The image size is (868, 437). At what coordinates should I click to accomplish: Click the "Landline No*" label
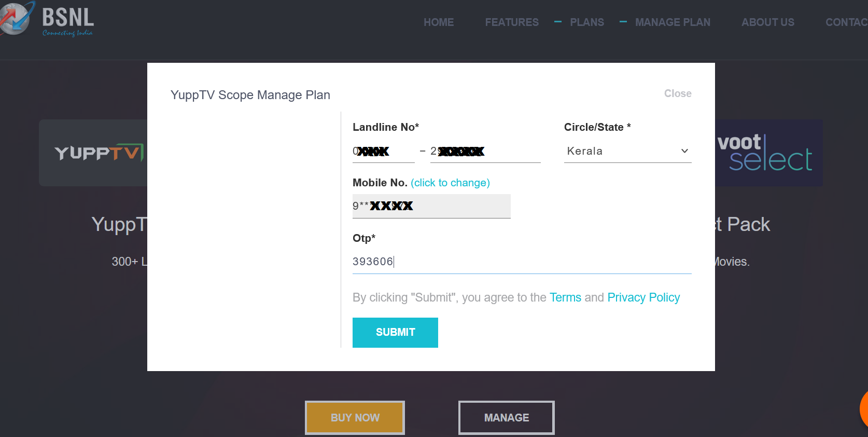click(x=386, y=127)
